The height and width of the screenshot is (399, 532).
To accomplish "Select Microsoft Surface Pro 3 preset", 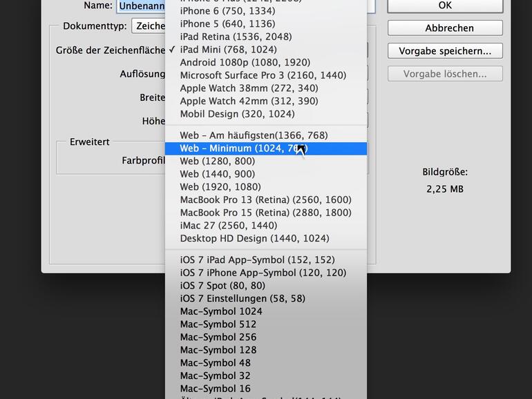I will click(266, 75).
